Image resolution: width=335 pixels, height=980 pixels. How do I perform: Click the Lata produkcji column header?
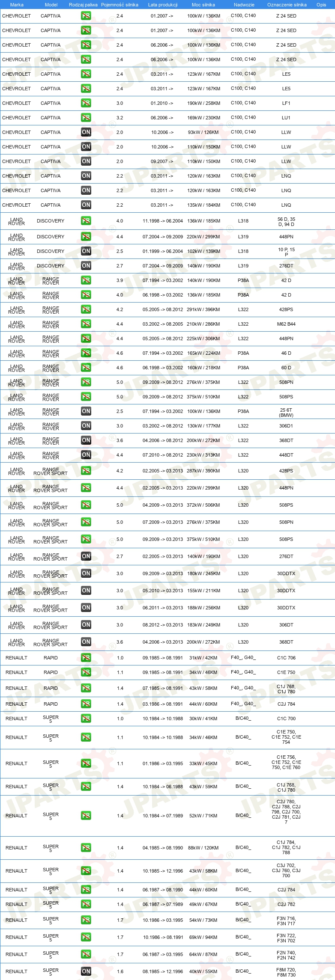click(163, 5)
